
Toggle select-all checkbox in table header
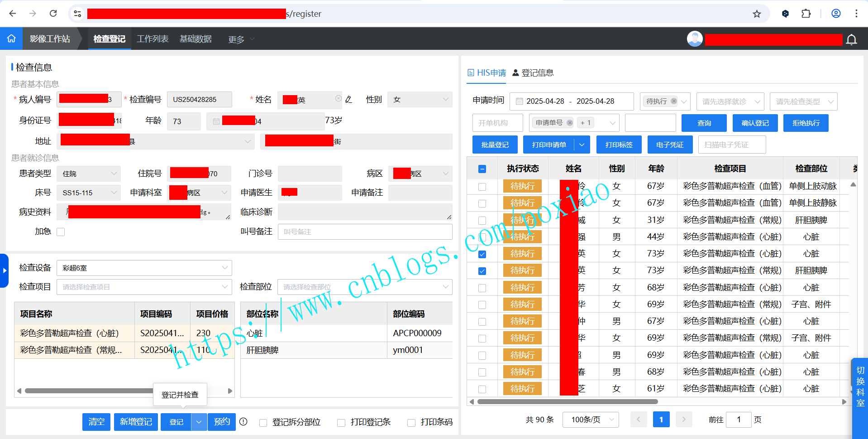[x=482, y=169]
